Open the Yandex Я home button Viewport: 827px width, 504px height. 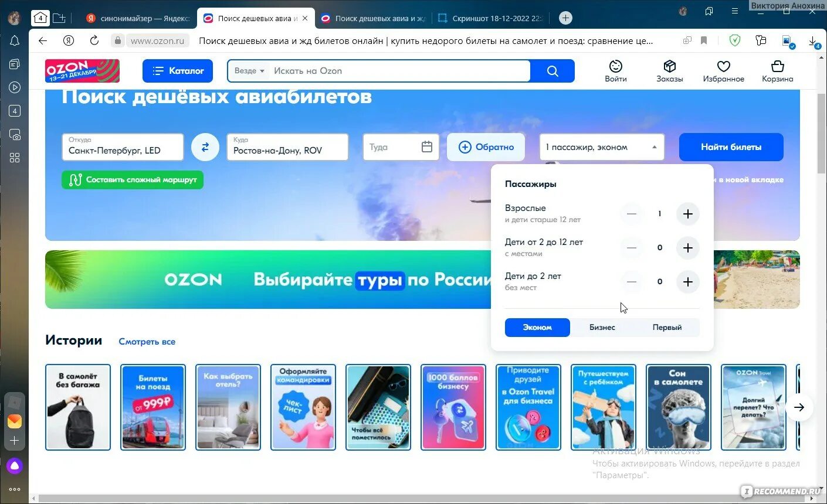(x=69, y=40)
